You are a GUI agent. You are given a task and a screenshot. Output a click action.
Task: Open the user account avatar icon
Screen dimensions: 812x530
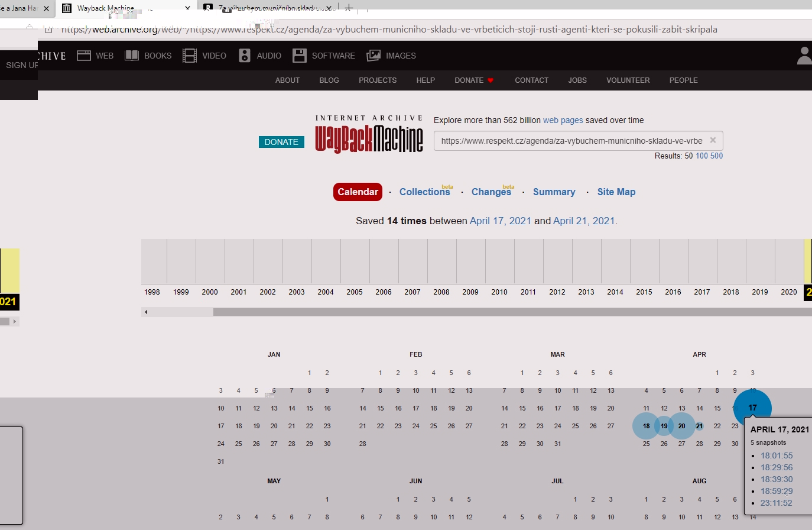(x=804, y=56)
